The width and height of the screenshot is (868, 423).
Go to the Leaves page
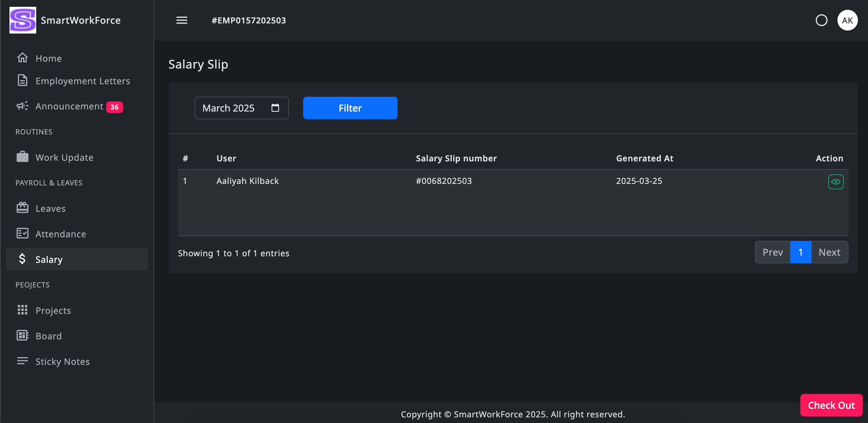click(50, 208)
